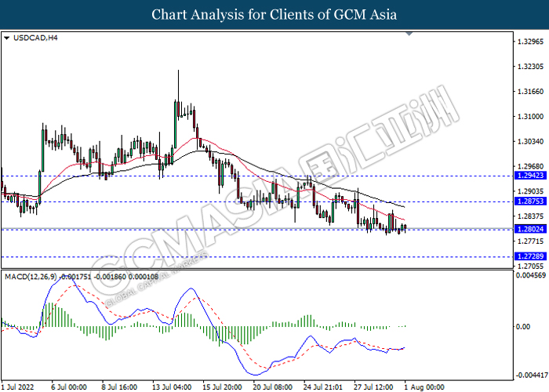Click the 1 Jul 2022 date label
The height and width of the screenshot is (392, 549).
coord(18,387)
